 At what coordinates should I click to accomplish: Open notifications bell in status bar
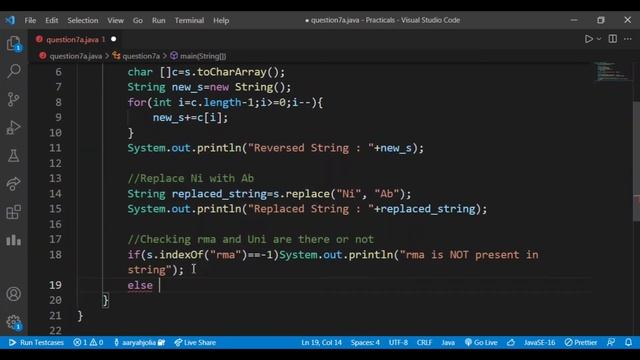pyautogui.click(x=629, y=342)
